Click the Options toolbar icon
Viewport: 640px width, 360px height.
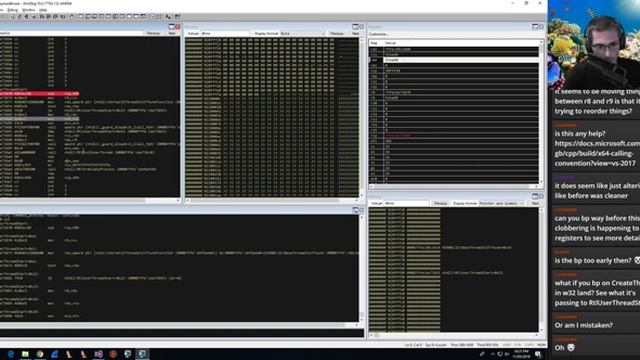pyautogui.click(x=177, y=17)
